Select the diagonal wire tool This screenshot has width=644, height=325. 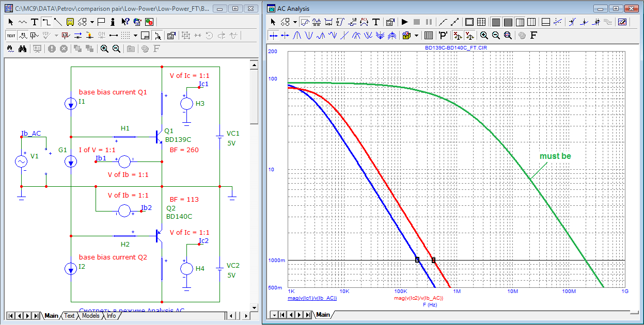[57, 22]
